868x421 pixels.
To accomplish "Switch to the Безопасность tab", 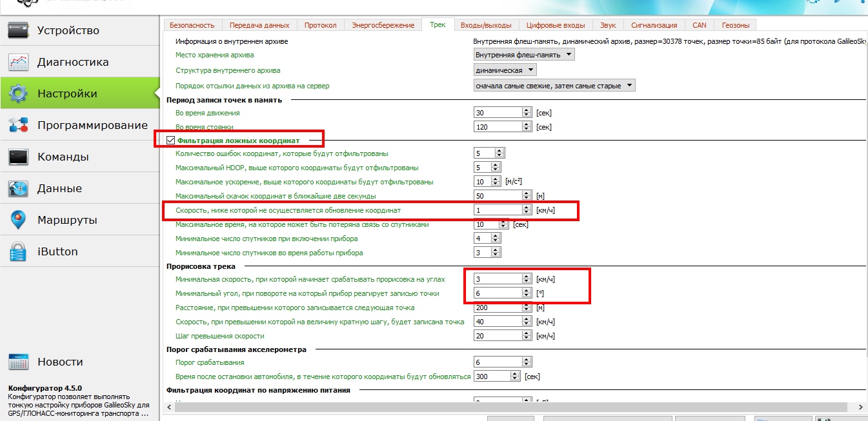I will pos(192,25).
